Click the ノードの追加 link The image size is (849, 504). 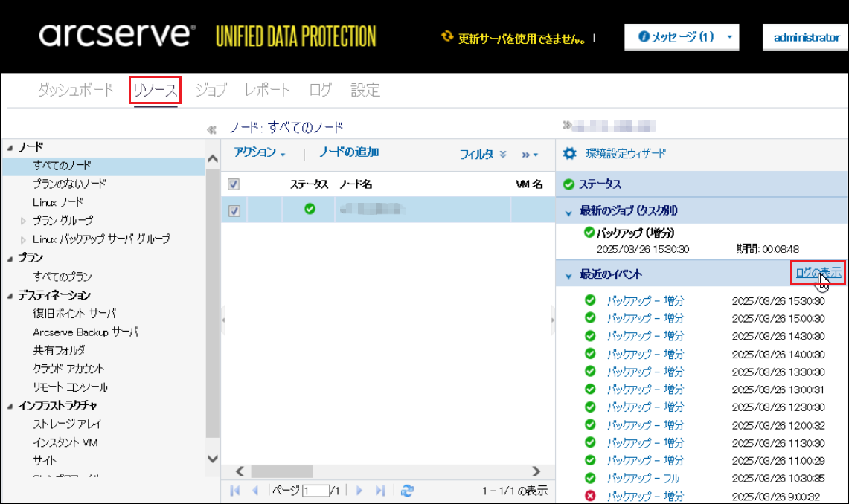(349, 152)
